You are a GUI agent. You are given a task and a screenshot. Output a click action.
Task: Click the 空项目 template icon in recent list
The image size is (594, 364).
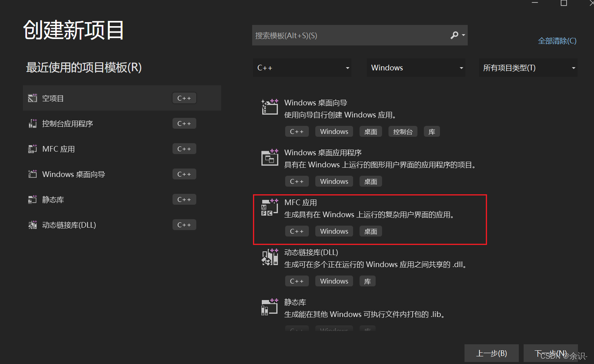33,98
